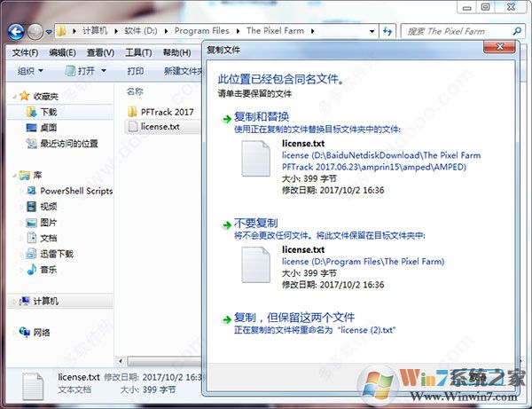Select 软件 (D:) breadcrumb segment
This screenshot has height=409, width=532.
(140, 31)
